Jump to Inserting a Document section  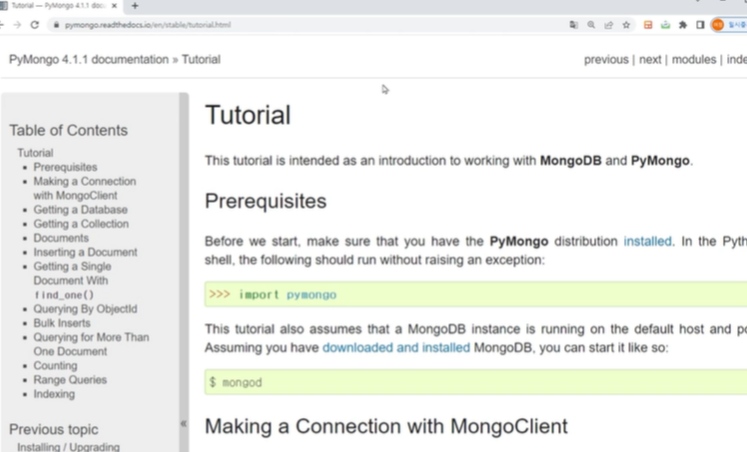click(85, 252)
